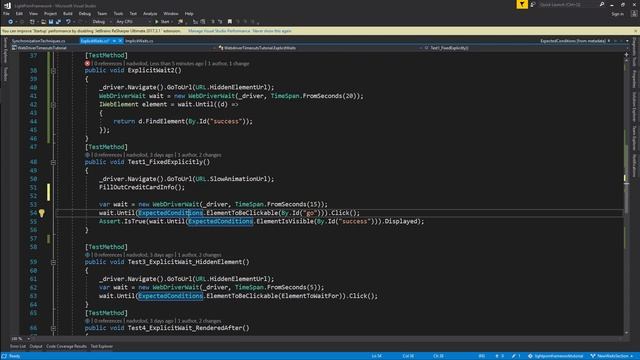Click the navigate backward toolbar icon

pos(10,22)
